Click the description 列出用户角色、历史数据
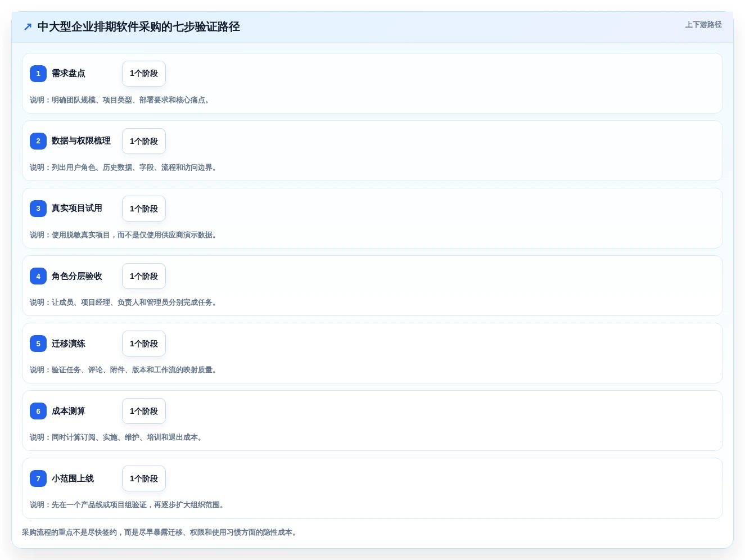The width and height of the screenshot is (745, 560). coord(124,168)
